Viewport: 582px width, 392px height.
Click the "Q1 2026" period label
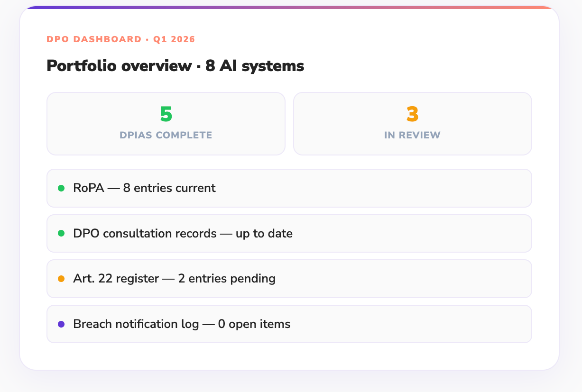[x=174, y=39]
